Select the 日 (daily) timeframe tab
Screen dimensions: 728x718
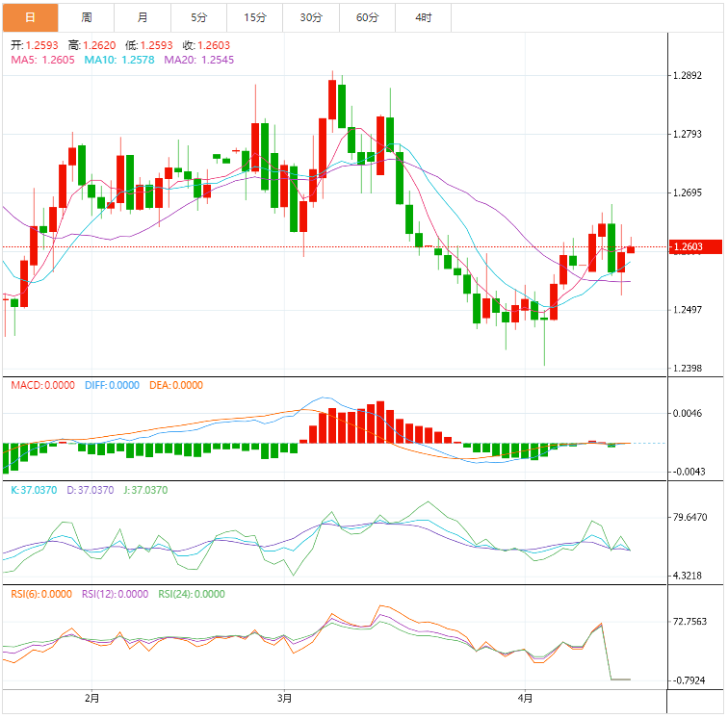(30, 17)
